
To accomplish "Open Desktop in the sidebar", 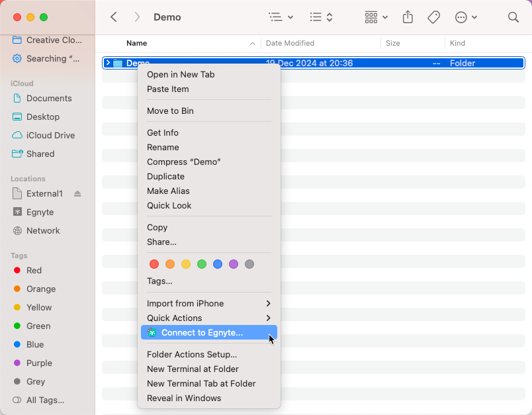I will click(x=47, y=116).
